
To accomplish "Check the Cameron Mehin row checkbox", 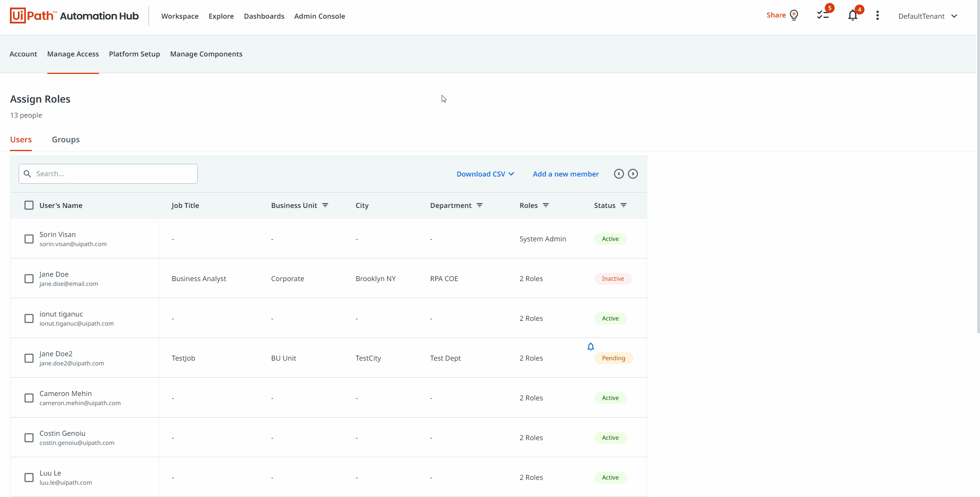I will pyautogui.click(x=29, y=398).
